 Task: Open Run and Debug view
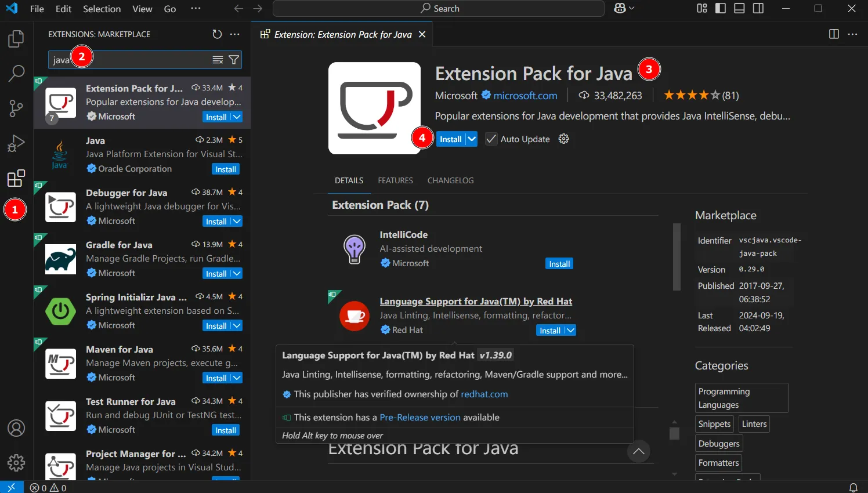click(x=16, y=143)
